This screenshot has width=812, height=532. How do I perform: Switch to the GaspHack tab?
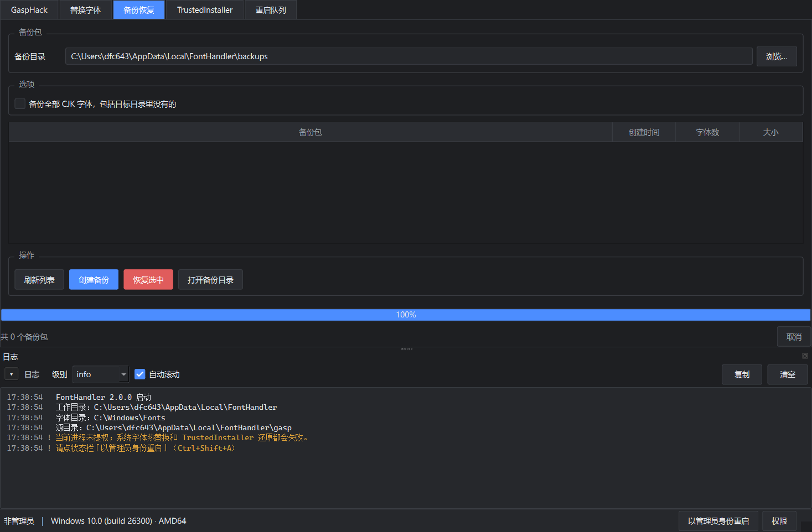(29, 10)
